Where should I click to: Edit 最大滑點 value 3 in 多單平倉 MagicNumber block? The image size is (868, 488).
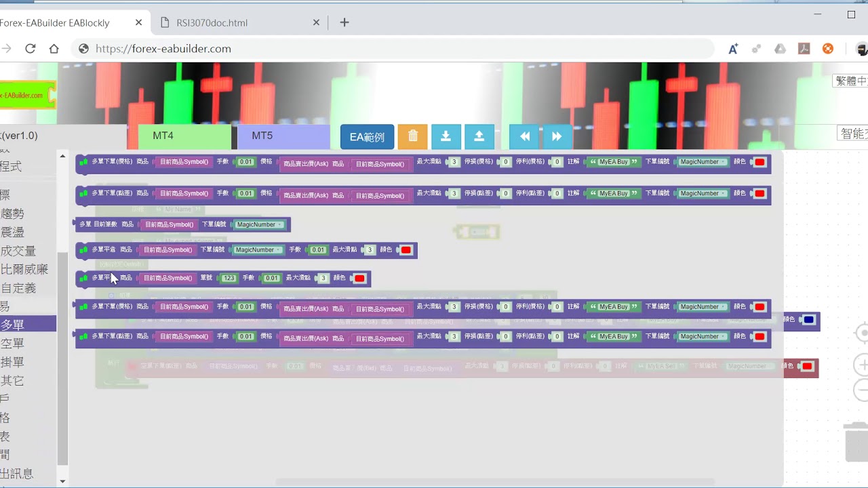click(370, 250)
